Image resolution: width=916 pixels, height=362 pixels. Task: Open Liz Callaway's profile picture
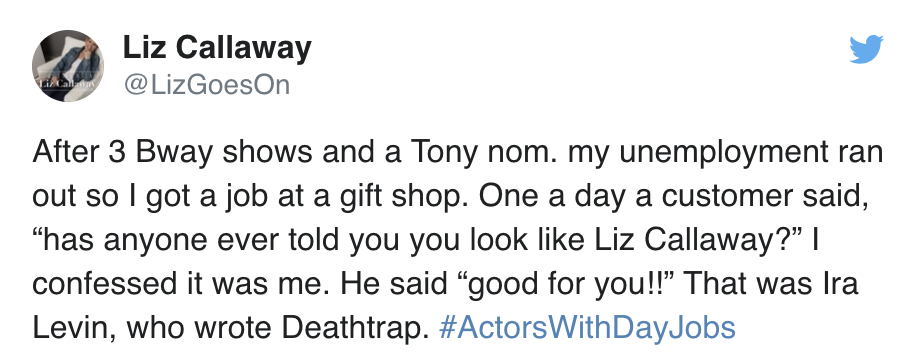[x=68, y=66]
